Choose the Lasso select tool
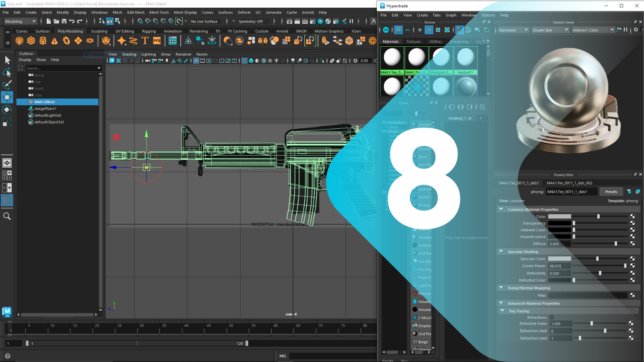The image size is (644, 362). (x=7, y=73)
